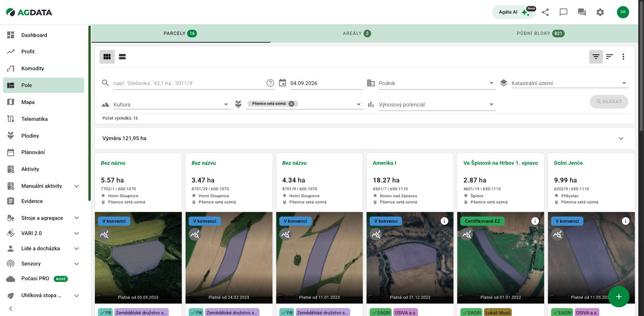644x316 pixels.
Task: Open the sort options icon
Action: [x=609, y=57]
